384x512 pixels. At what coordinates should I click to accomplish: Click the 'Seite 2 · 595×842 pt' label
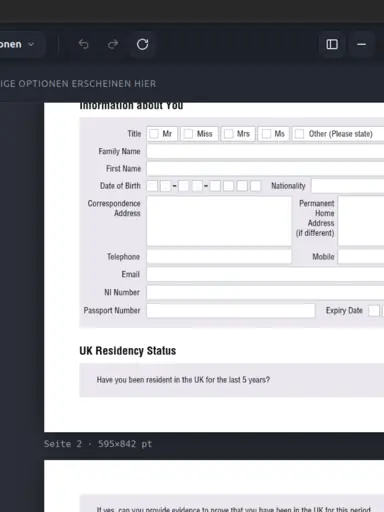point(98,444)
